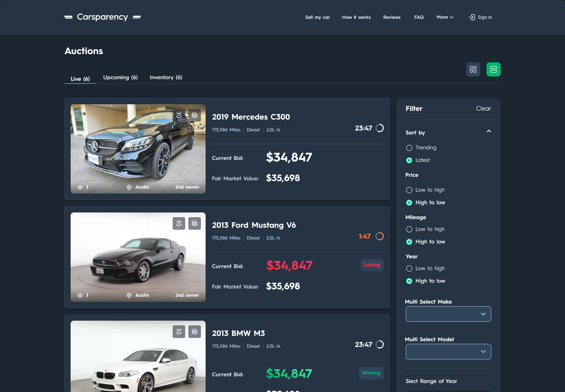Go to Sell my car
The image size is (565, 392).
coord(317,17)
